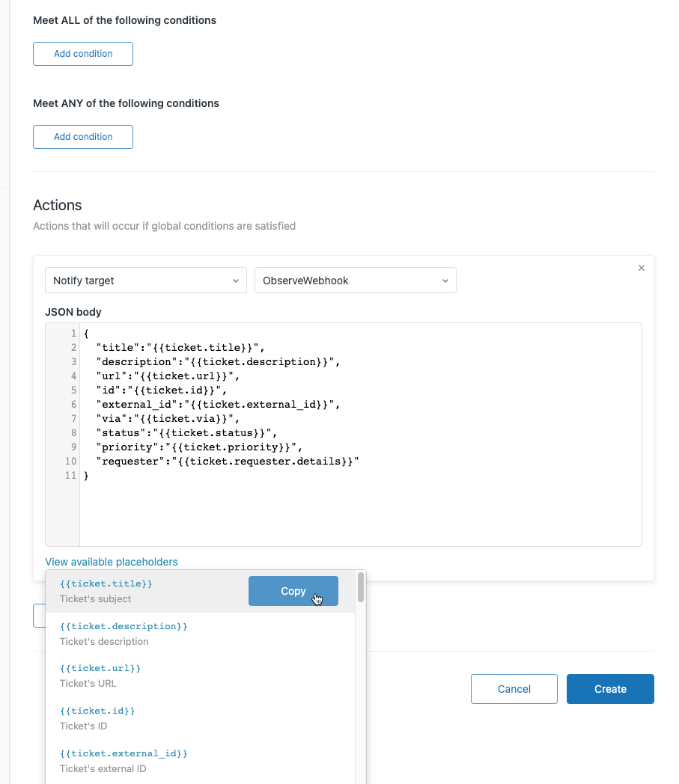The image size is (679, 784).
Task: Copy the ticket.title placeholder
Action: (293, 591)
